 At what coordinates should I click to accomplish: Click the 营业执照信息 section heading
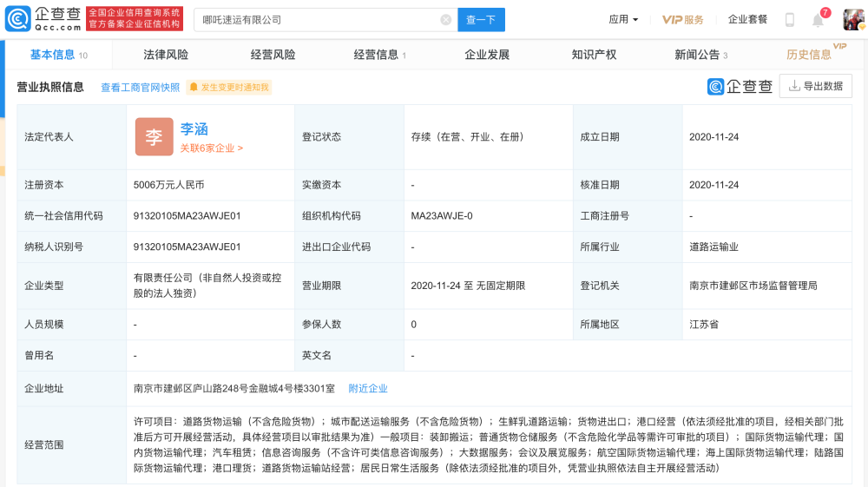[x=50, y=87]
